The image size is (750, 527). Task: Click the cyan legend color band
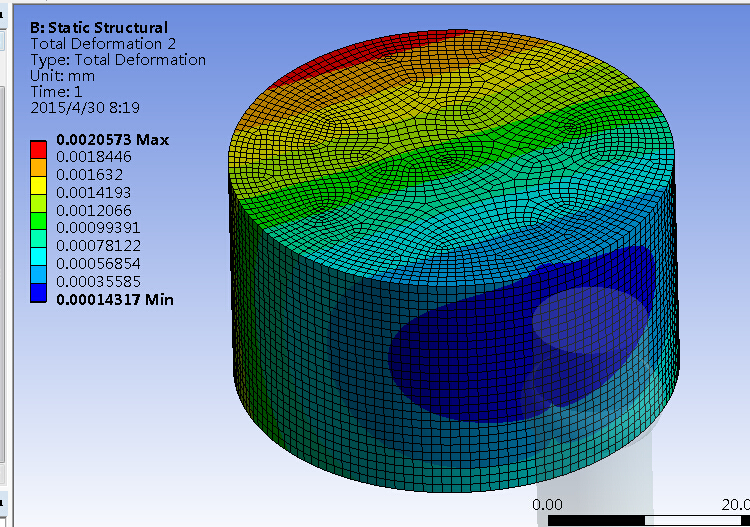pyautogui.click(x=38, y=257)
